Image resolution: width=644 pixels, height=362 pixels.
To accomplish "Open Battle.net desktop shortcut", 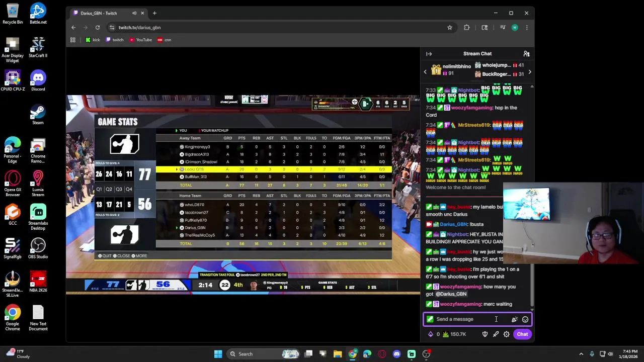I will pyautogui.click(x=38, y=14).
